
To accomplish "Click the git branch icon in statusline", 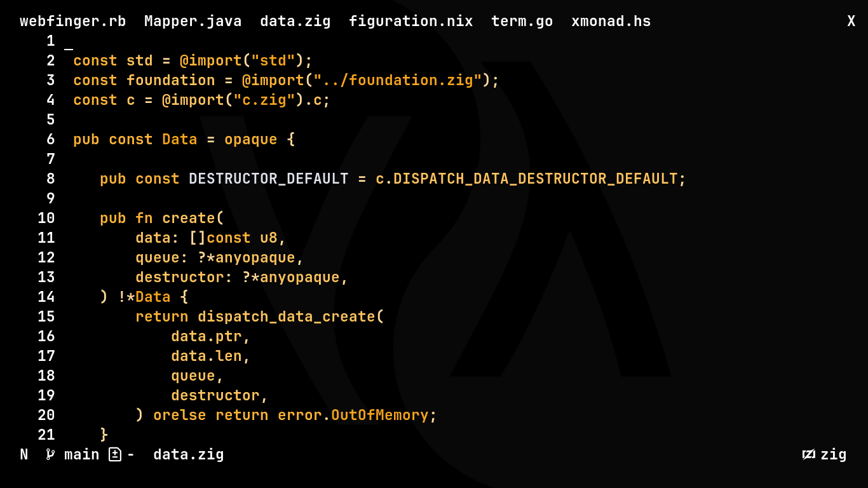I will pos(50,454).
